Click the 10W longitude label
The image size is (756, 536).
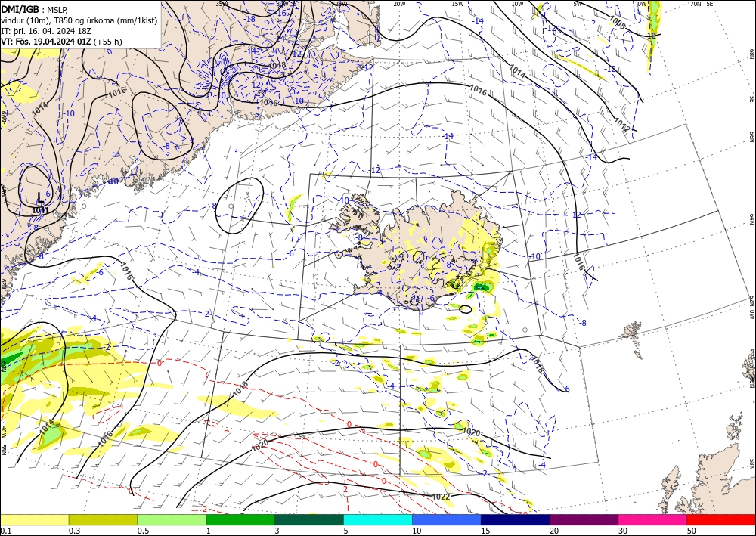point(517,4)
